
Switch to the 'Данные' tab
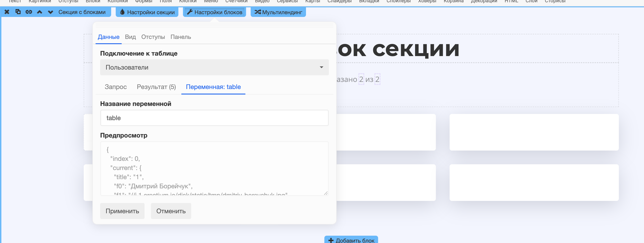pyautogui.click(x=108, y=37)
